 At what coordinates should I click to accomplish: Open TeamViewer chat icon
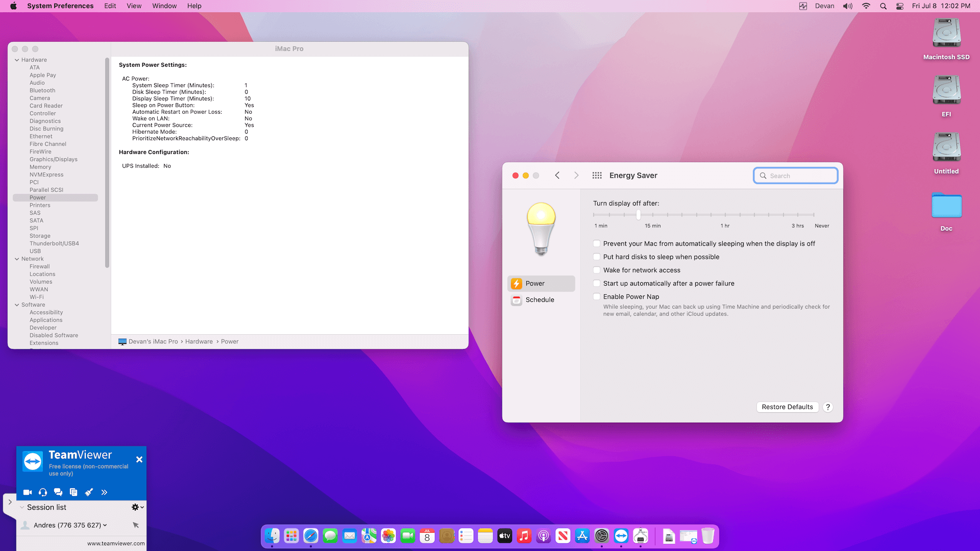58,492
